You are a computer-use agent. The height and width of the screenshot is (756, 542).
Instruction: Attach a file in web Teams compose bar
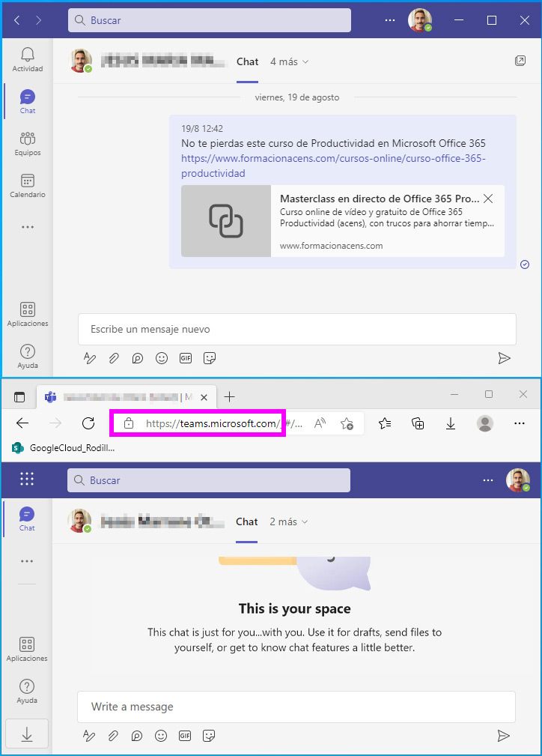(113, 736)
